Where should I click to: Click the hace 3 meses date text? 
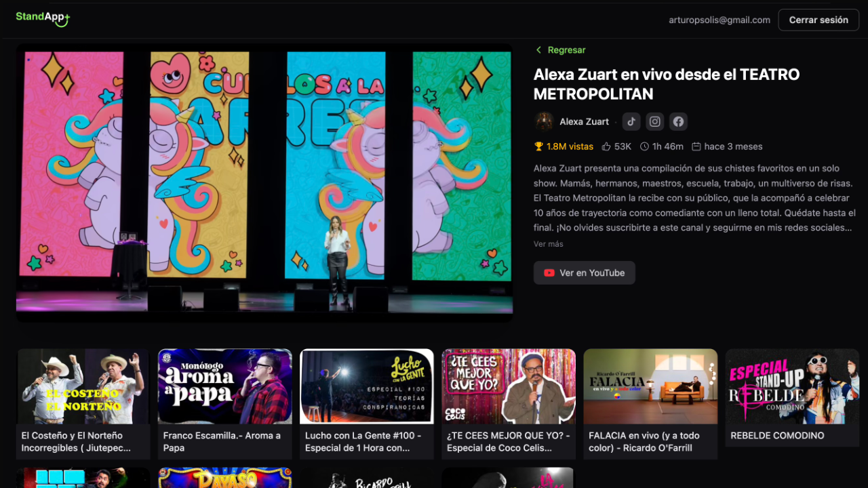733,146
